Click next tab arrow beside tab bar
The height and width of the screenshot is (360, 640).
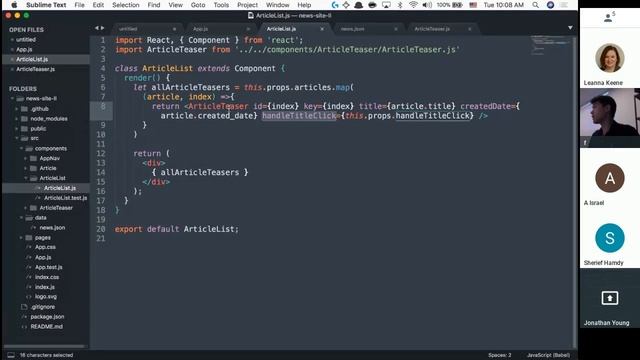102,28
